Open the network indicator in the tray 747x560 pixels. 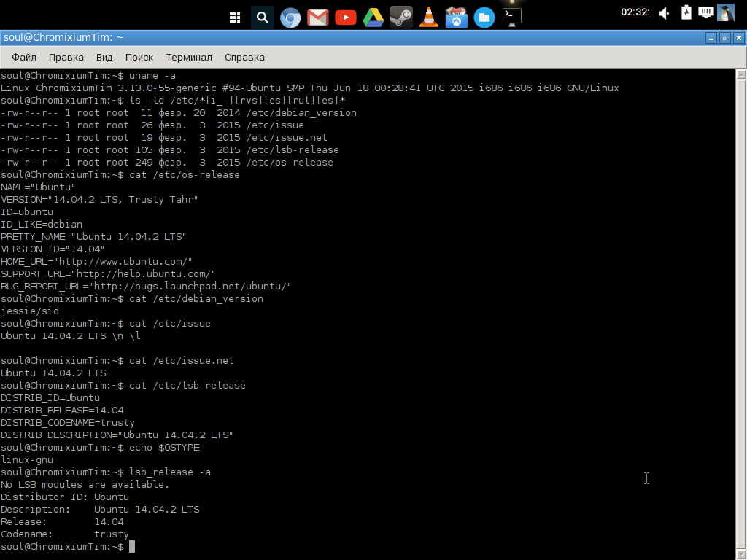tap(705, 12)
